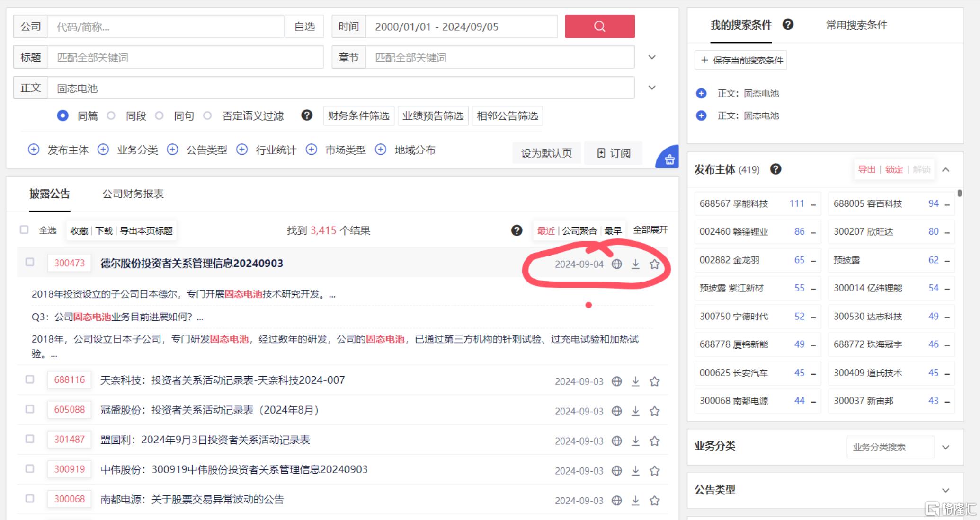The image size is (980, 520).
Task: Click 相邻公告筛选 button
Action: [507, 116]
